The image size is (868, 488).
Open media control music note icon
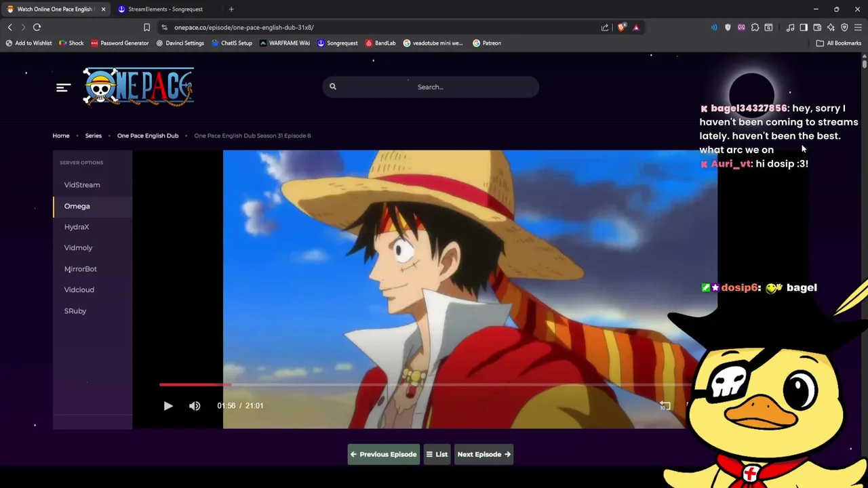pos(790,27)
